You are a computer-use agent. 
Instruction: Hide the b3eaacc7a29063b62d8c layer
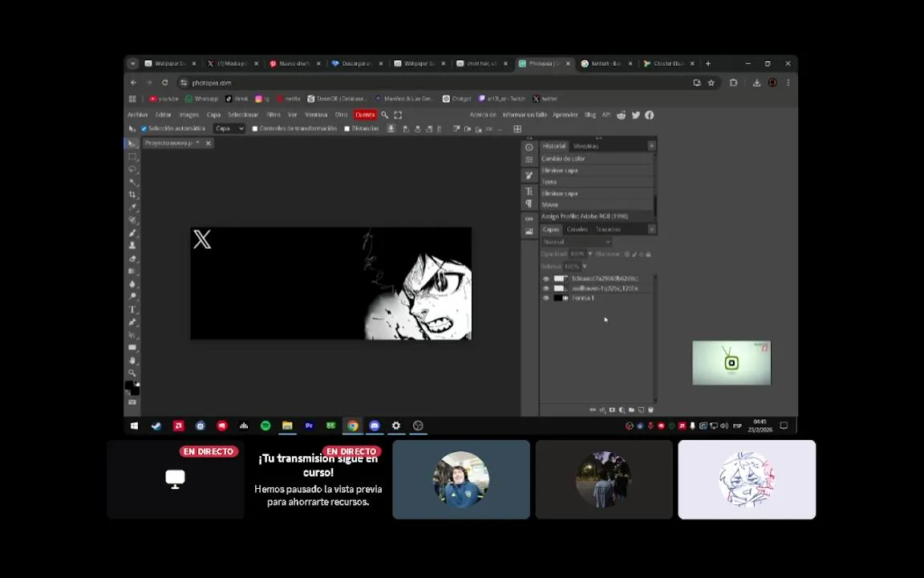pos(545,279)
